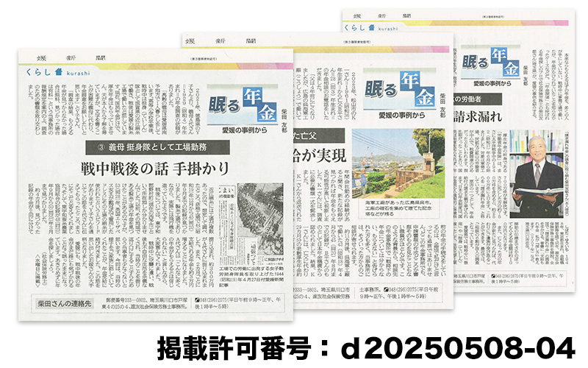The height and width of the screenshot is (368, 588).
Task: Click the headline 戦中戦後の話 手掛かり
Action: tap(155, 169)
